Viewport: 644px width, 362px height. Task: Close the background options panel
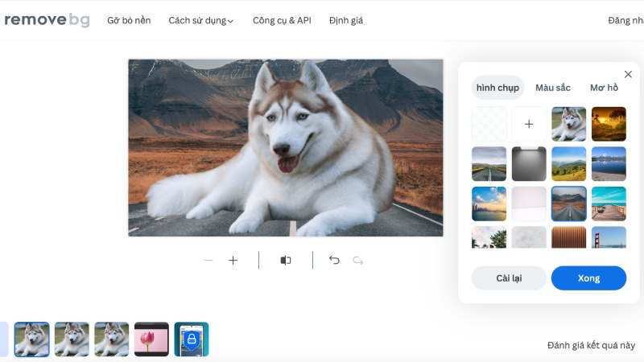pyautogui.click(x=628, y=75)
